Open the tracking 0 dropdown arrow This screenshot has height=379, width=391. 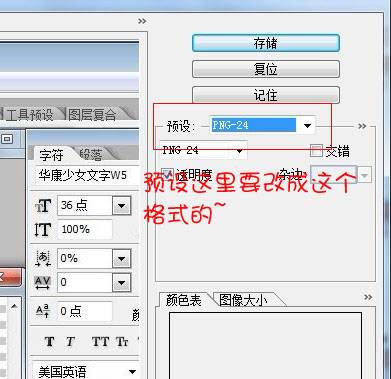coord(121,283)
